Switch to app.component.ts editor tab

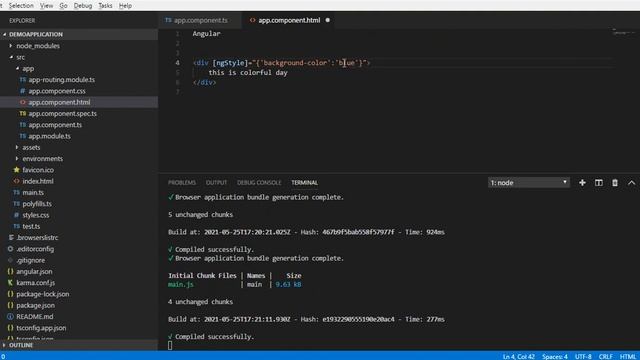tap(200, 20)
